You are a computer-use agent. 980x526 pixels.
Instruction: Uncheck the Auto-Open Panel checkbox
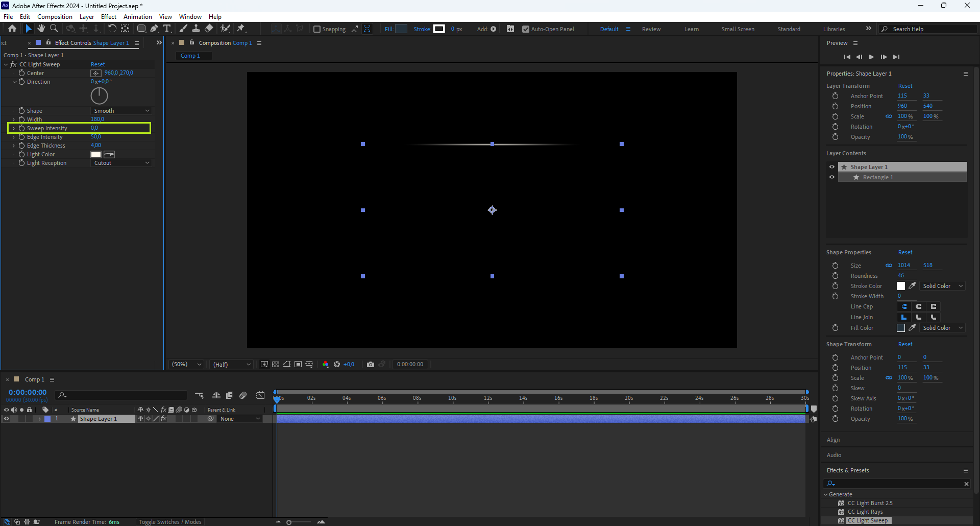point(526,29)
